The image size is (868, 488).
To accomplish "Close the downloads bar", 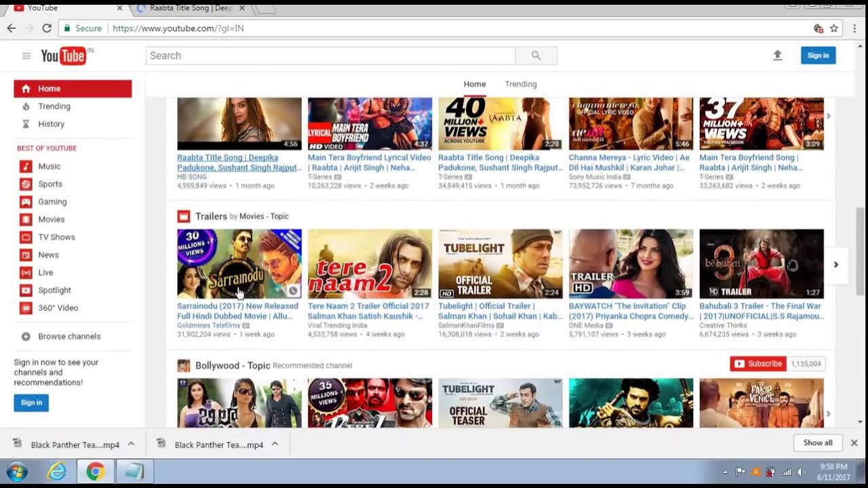I will click(x=854, y=443).
